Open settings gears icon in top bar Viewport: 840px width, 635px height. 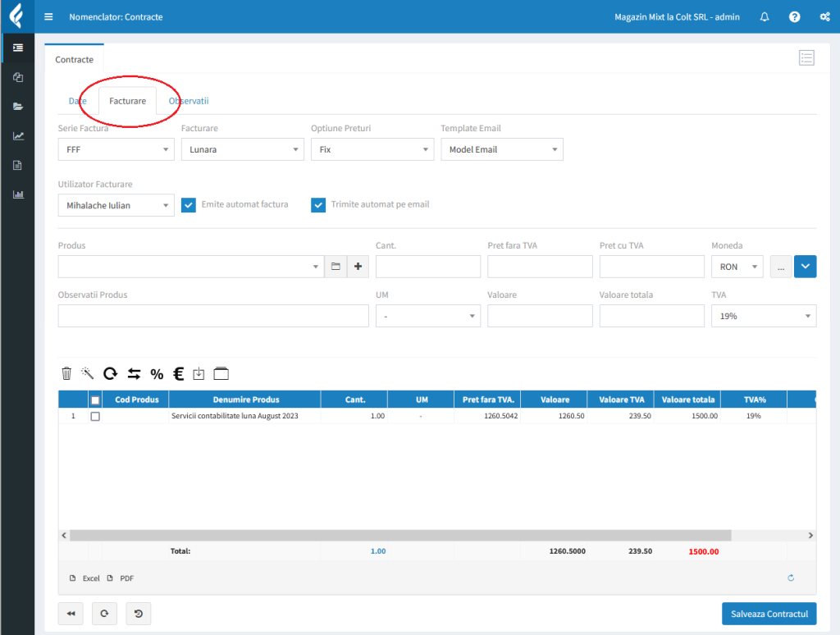tap(825, 16)
